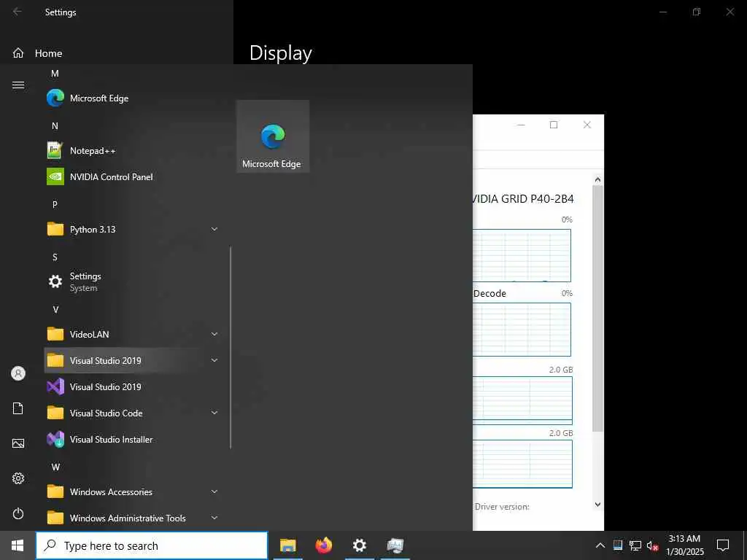
Task: Open Windows Accessories folder
Action: click(x=133, y=491)
